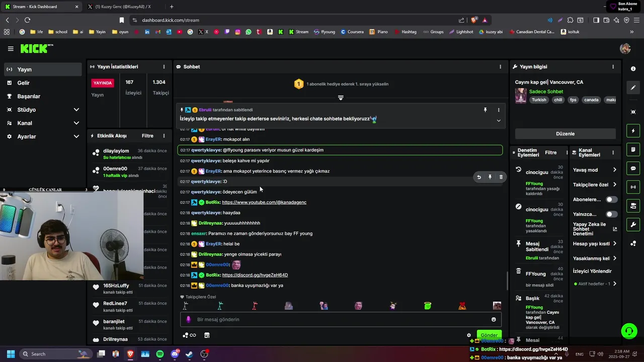Open new browser tab with plus button
Screen dimensions: 644x362
click(172, 7)
